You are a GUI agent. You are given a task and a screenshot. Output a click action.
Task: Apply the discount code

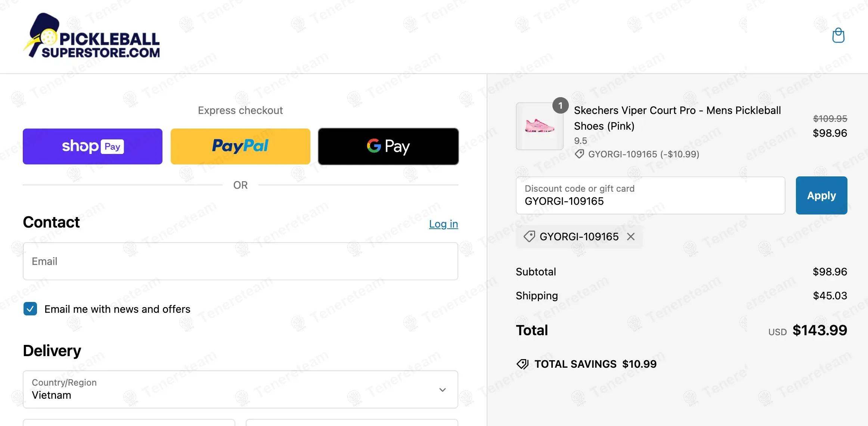pos(821,195)
